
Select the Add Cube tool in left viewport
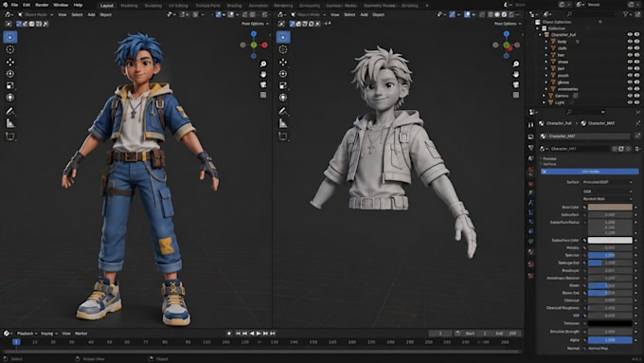tap(10, 136)
